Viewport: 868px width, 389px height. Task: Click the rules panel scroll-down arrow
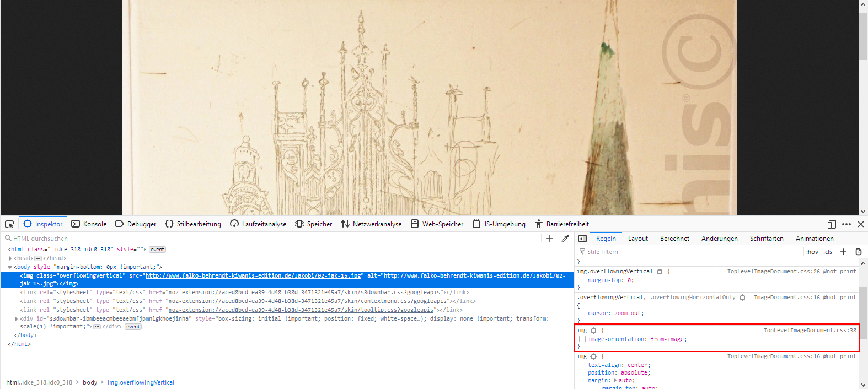click(863, 385)
